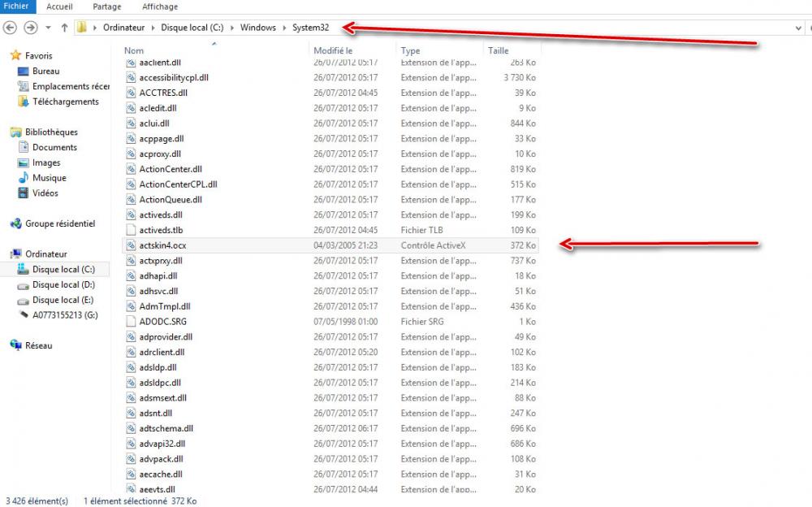Open Disque local (E:) drive
The height and width of the screenshot is (507, 812).
63,300
